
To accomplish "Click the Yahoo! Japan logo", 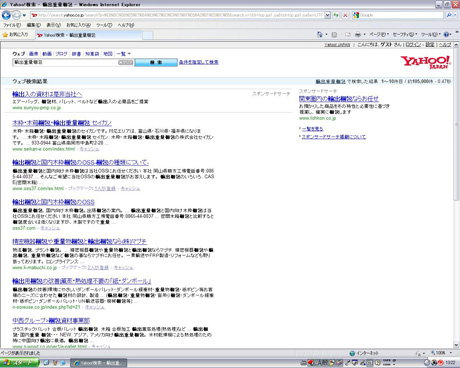I will click(426, 62).
